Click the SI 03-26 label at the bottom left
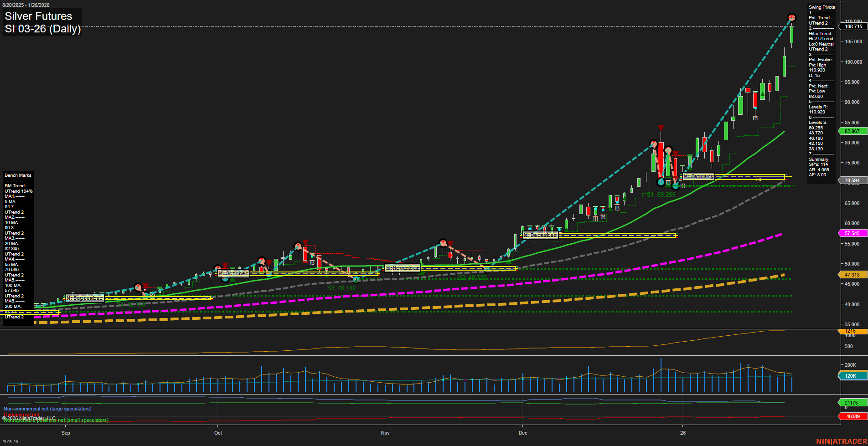This screenshot has width=868, height=446. tap(10, 441)
